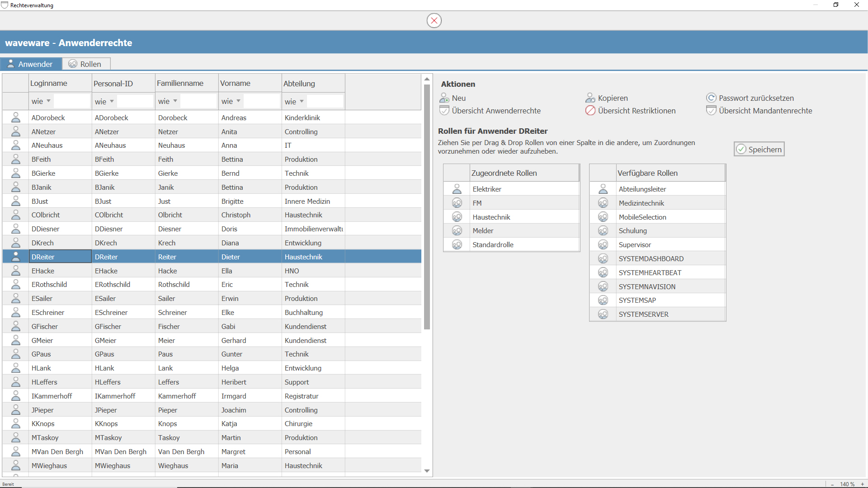Click user icon beside ANetzer row

coord(15,131)
